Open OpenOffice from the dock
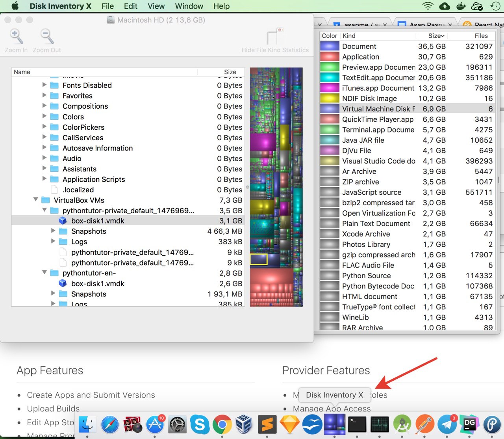The image size is (504, 439). (x=312, y=424)
